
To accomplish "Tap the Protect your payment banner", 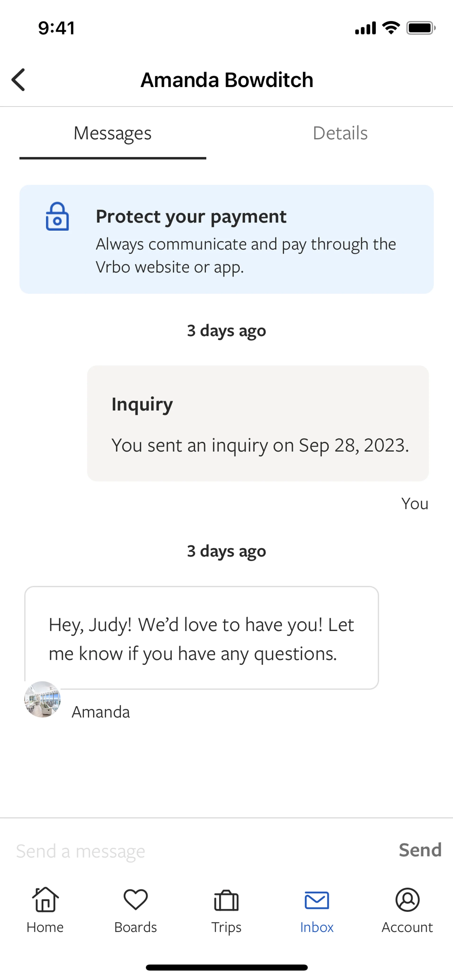I will coord(226,239).
